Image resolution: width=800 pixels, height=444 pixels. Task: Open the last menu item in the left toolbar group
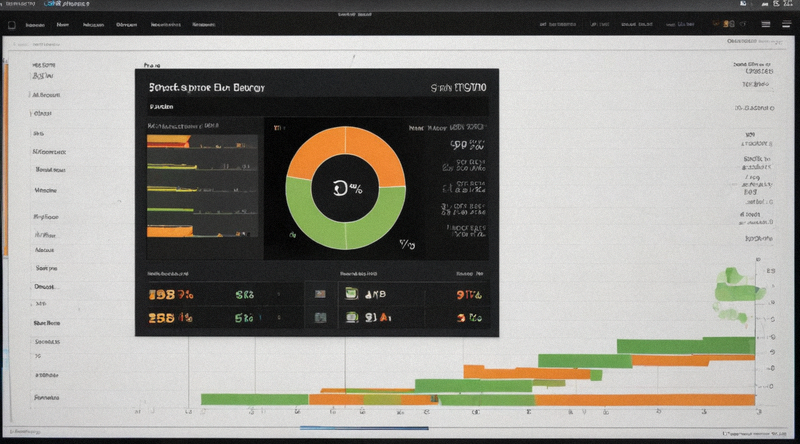pyautogui.click(x=204, y=24)
